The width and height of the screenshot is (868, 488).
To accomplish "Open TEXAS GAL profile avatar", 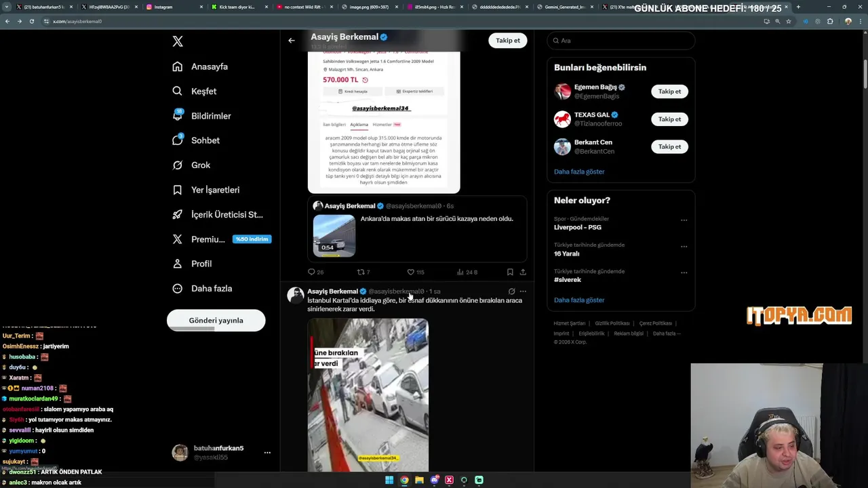I will (x=562, y=119).
